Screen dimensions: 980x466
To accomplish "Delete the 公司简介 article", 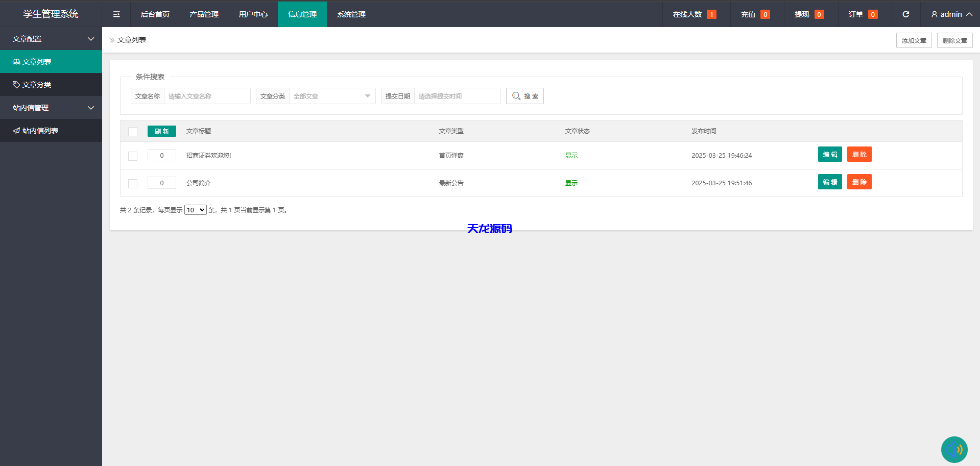I will (859, 182).
